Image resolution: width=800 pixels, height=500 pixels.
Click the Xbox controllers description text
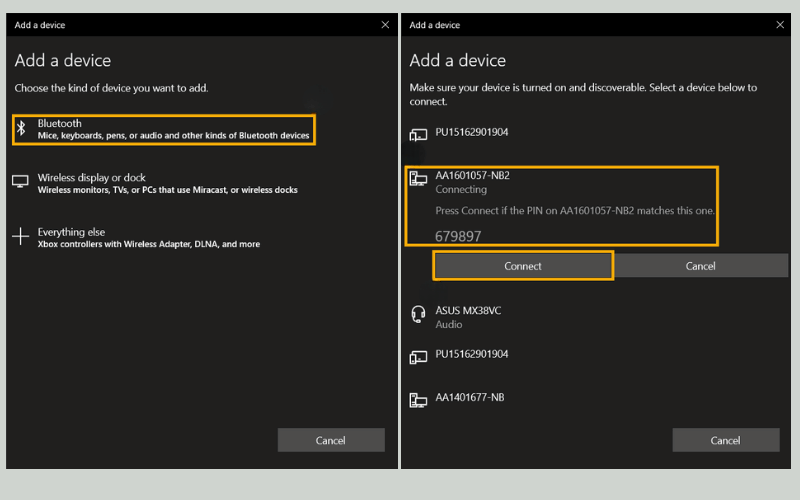[149, 244]
